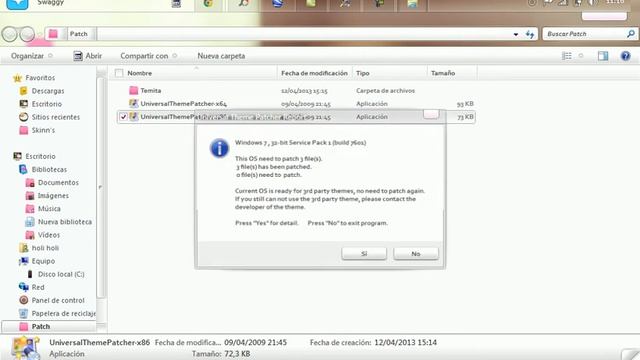Click the Panel de control icon
Screen dimensions: 640x360
[x=24, y=300]
